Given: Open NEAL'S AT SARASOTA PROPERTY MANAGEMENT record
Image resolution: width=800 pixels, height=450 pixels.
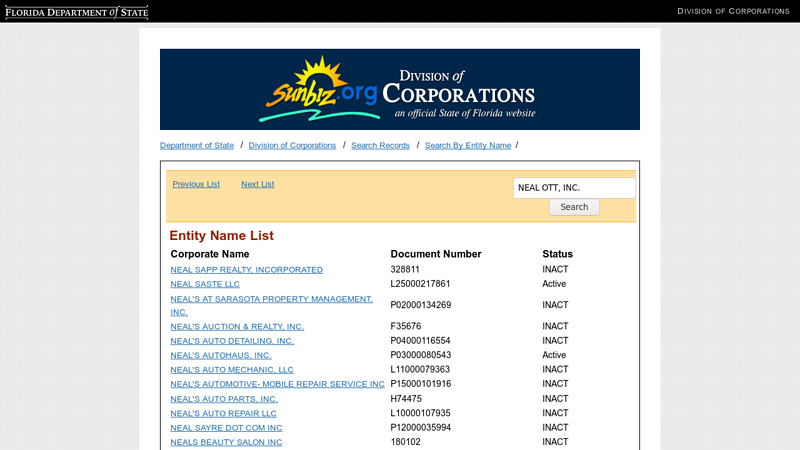Looking at the screenshot, I should click(271, 305).
